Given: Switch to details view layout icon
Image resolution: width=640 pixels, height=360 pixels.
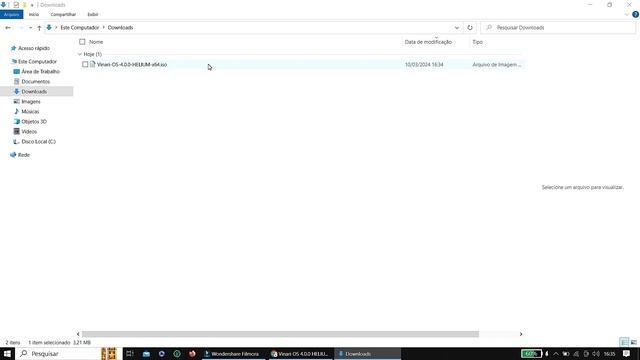Looking at the screenshot, I should click(x=624, y=342).
